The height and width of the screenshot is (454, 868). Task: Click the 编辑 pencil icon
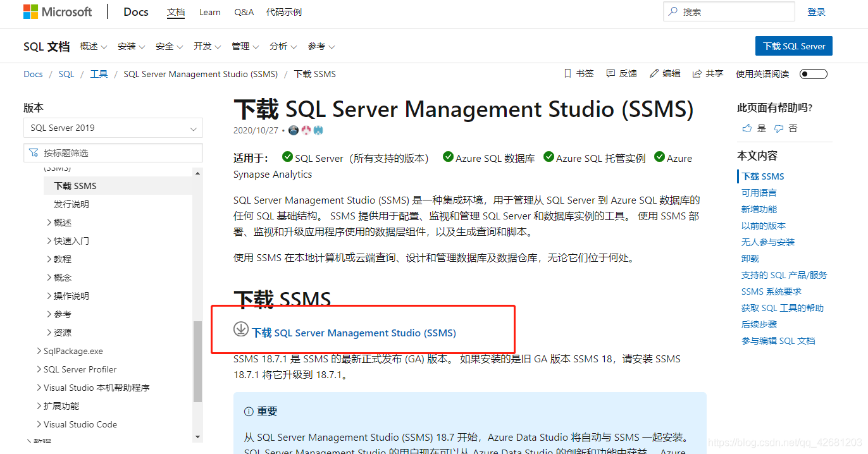click(x=654, y=73)
